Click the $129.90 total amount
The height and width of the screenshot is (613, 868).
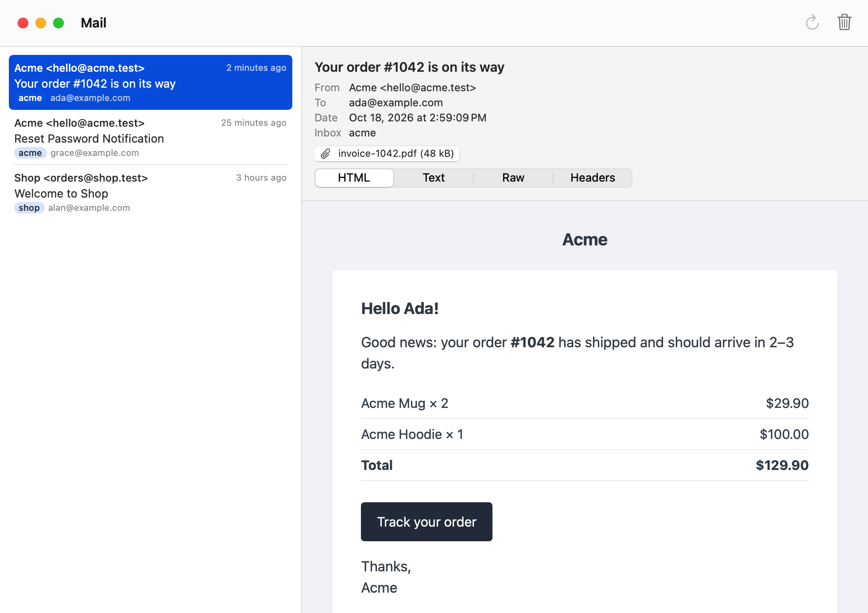point(782,466)
